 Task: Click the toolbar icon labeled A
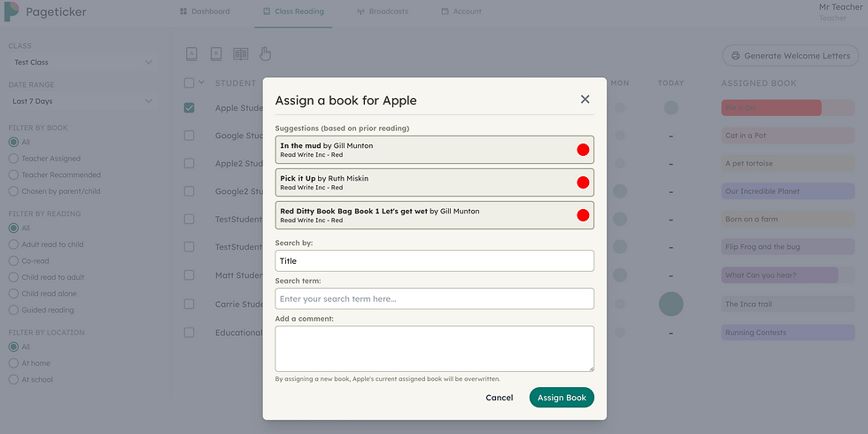(191, 54)
